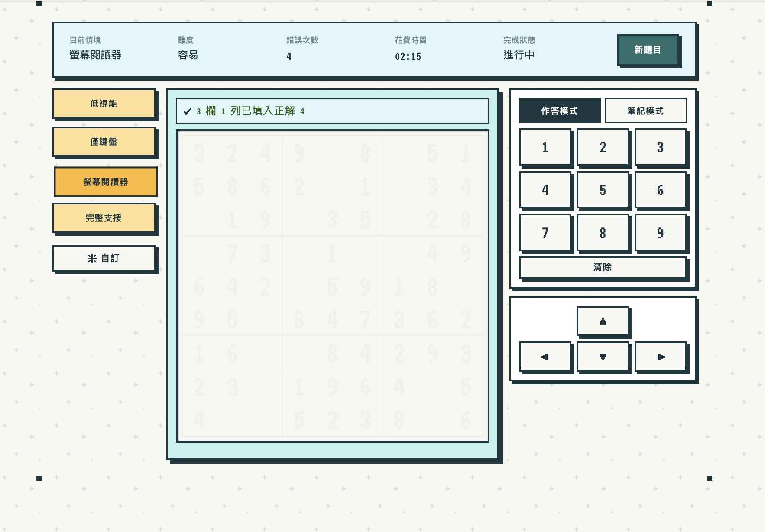765x532 pixels.
Task: Tap number 1 on the keypad
Action: (x=545, y=147)
